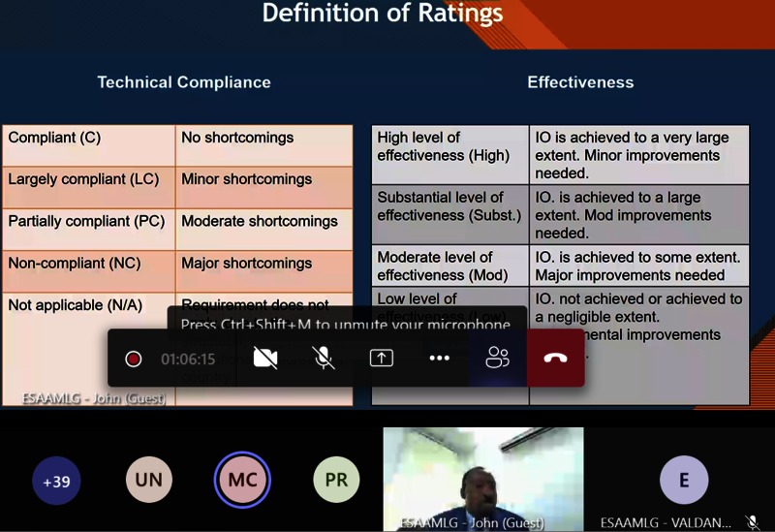Click the E participant avatar
The image size is (775, 532).
(x=684, y=481)
